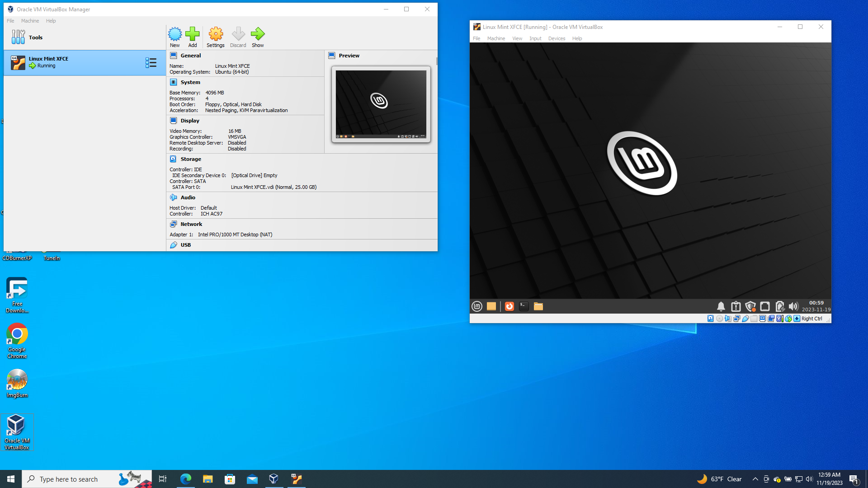Viewport: 868px width, 488px height.
Task: Open the Input menu in the running VM window
Action: pos(535,38)
